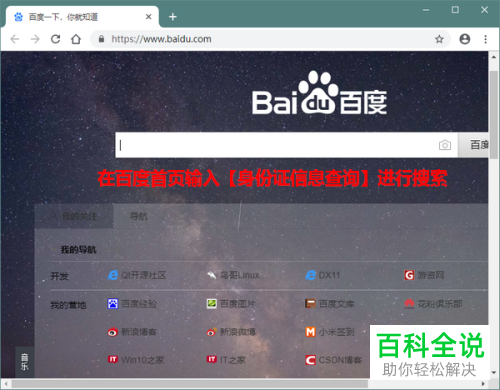Open 小米签到 link
The image size is (500, 390).
330,332
